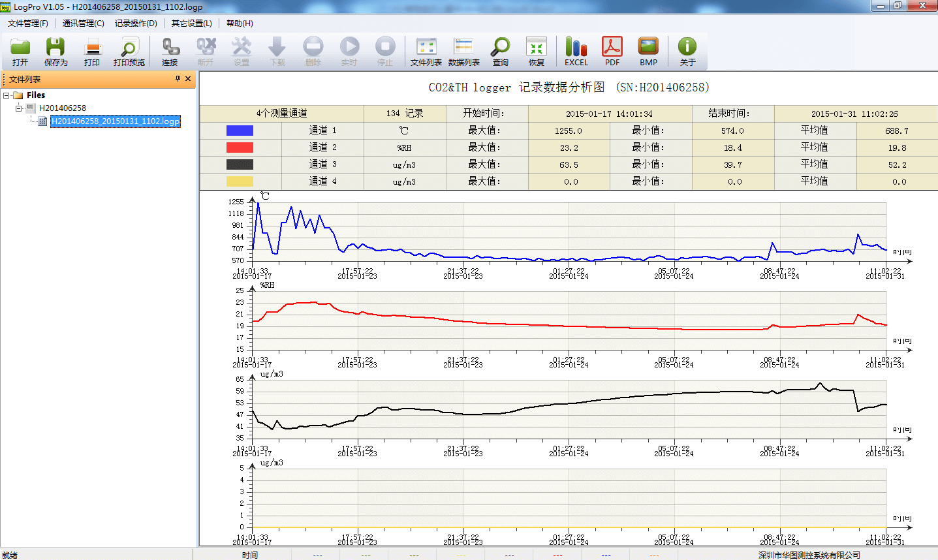Image resolution: width=938 pixels, height=560 pixels.
Task: Click the Restore (恢复) zoom icon
Action: (x=536, y=51)
